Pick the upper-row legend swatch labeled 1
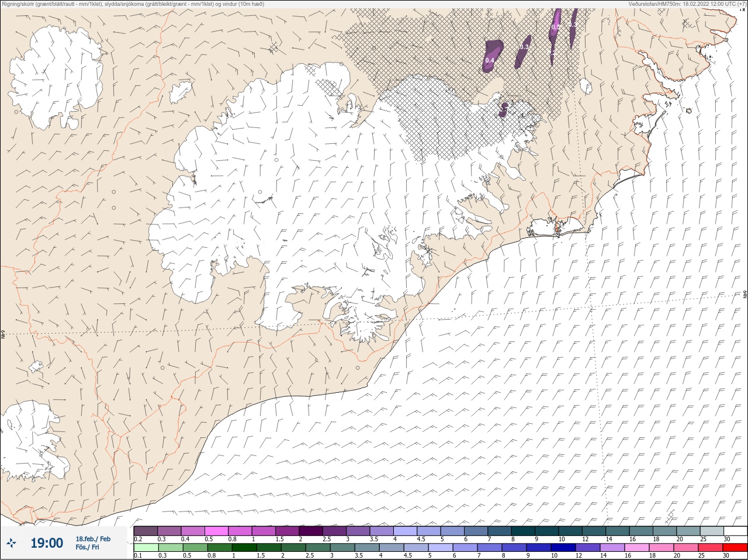The height and width of the screenshot is (560, 748). pos(264,531)
